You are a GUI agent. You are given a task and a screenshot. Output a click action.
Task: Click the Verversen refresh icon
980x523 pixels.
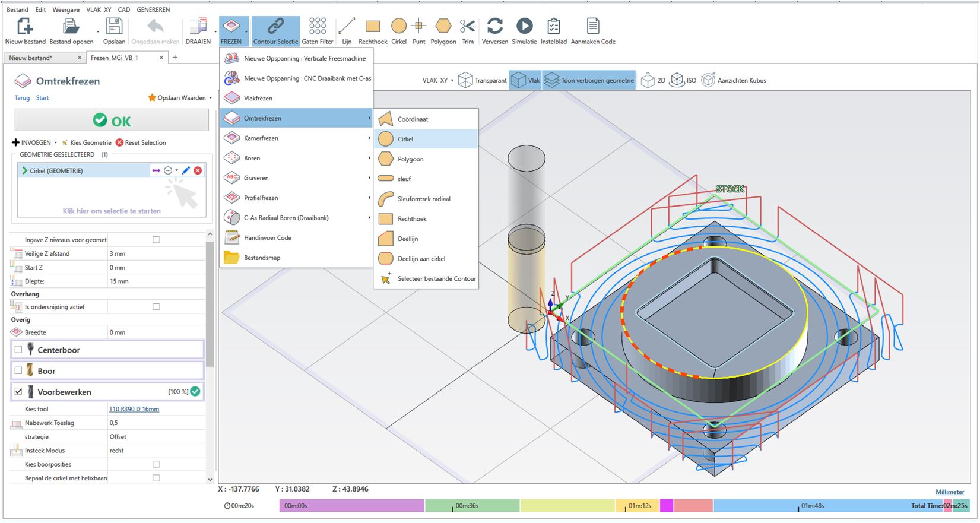click(494, 27)
